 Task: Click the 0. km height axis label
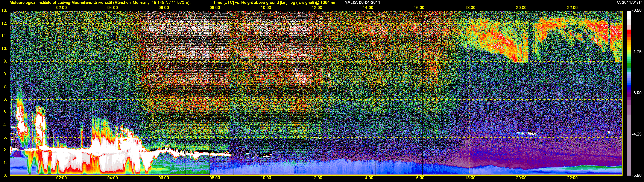[5, 176]
